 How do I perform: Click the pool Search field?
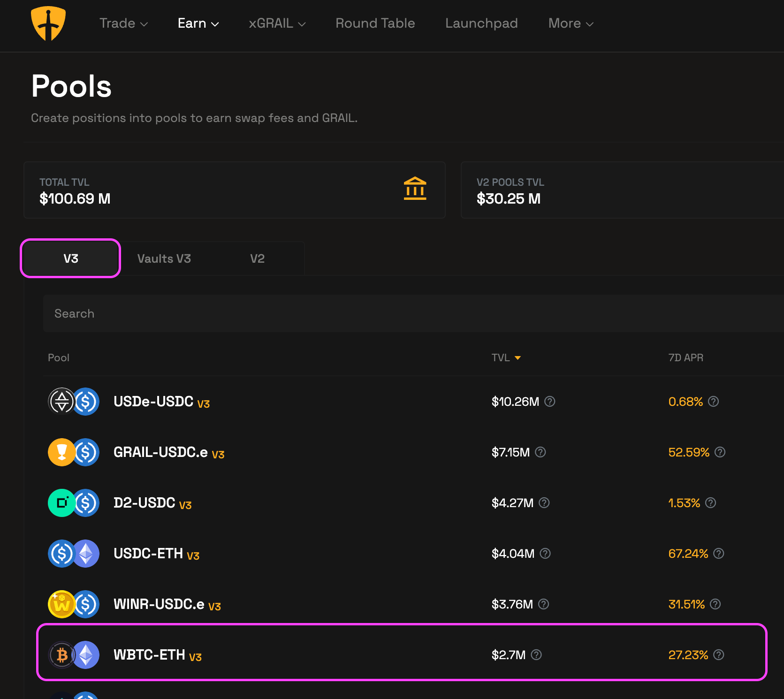413,313
